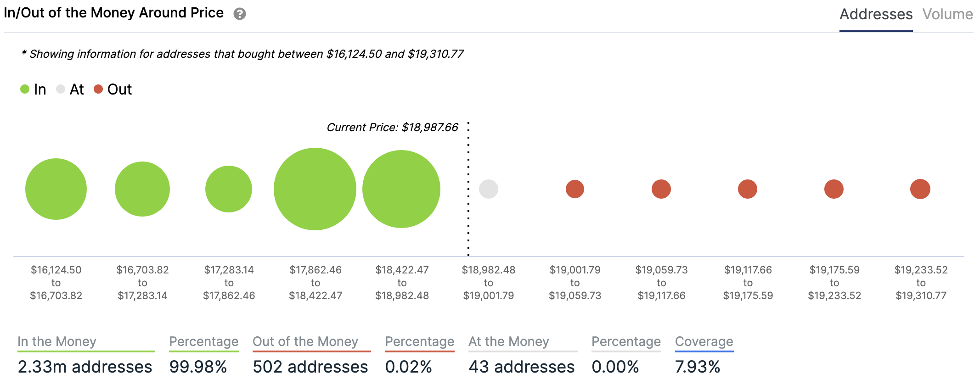Viewport: 980px width, 379px height.
Task: Click the gray At the Money bubble
Action: click(x=488, y=189)
